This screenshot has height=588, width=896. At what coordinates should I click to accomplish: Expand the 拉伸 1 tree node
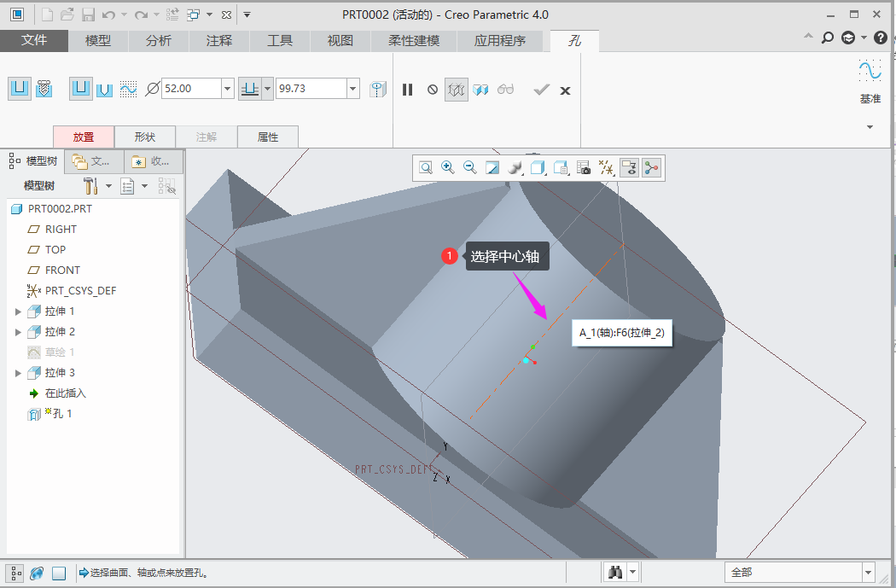(x=19, y=311)
